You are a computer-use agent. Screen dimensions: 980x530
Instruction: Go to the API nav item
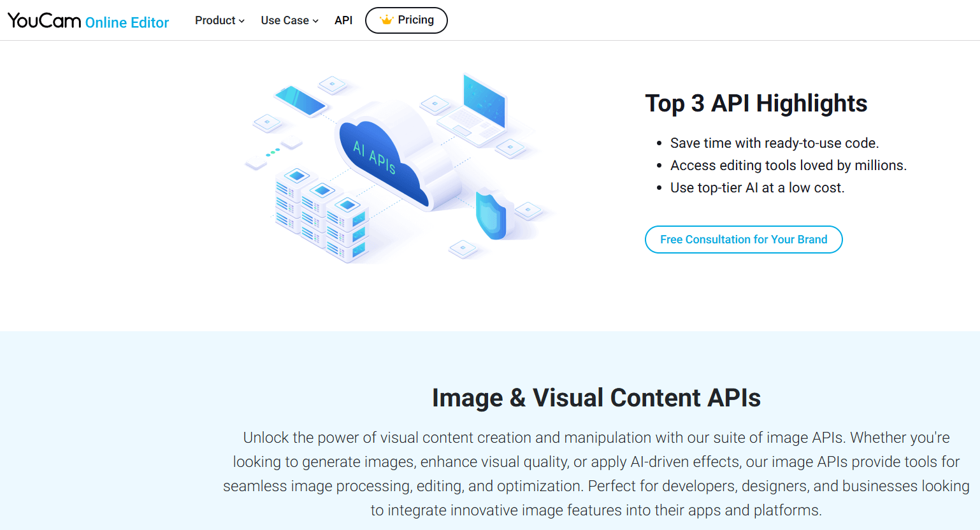click(x=343, y=20)
